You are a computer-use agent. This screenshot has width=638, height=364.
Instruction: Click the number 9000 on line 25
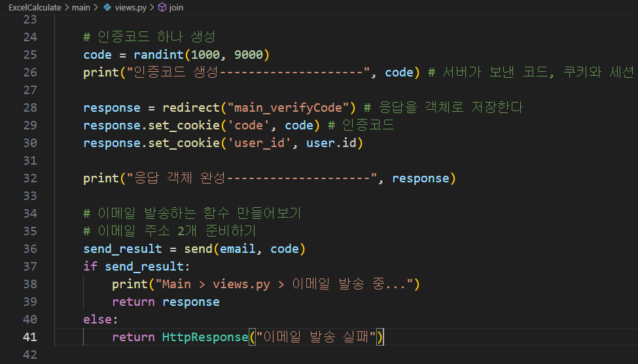[249, 55]
